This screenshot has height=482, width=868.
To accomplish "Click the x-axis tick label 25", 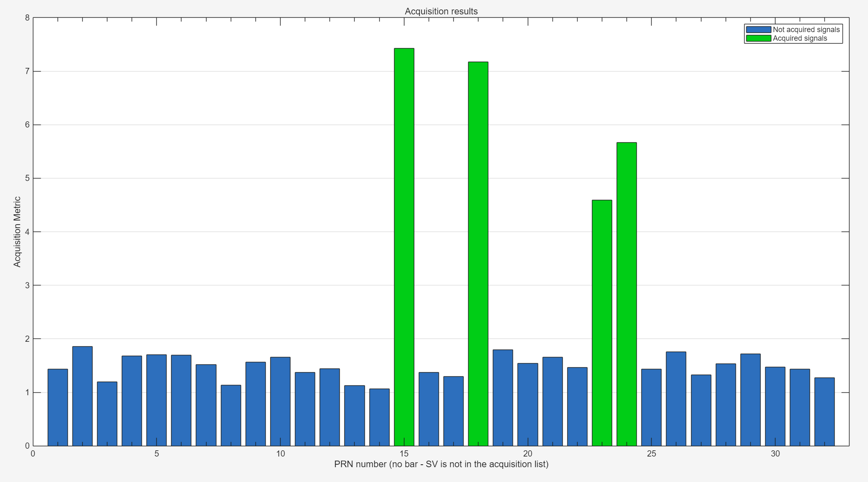I will 651,454.
